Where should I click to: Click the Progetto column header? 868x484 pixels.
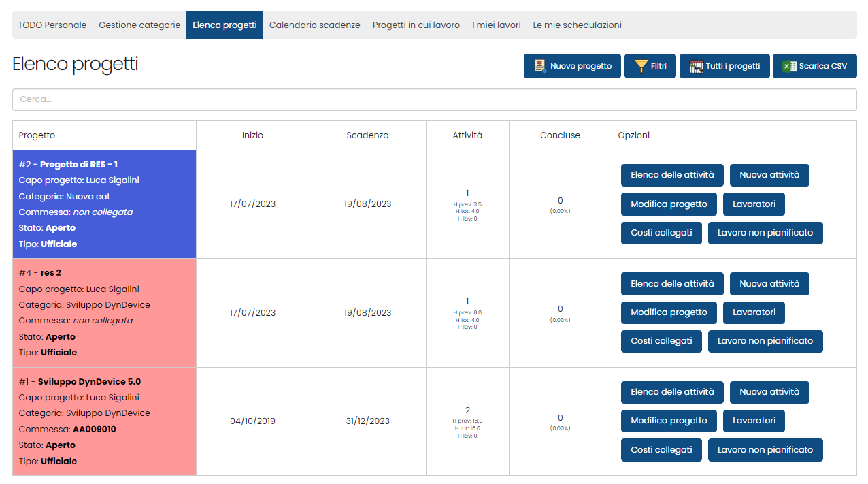pyautogui.click(x=37, y=135)
